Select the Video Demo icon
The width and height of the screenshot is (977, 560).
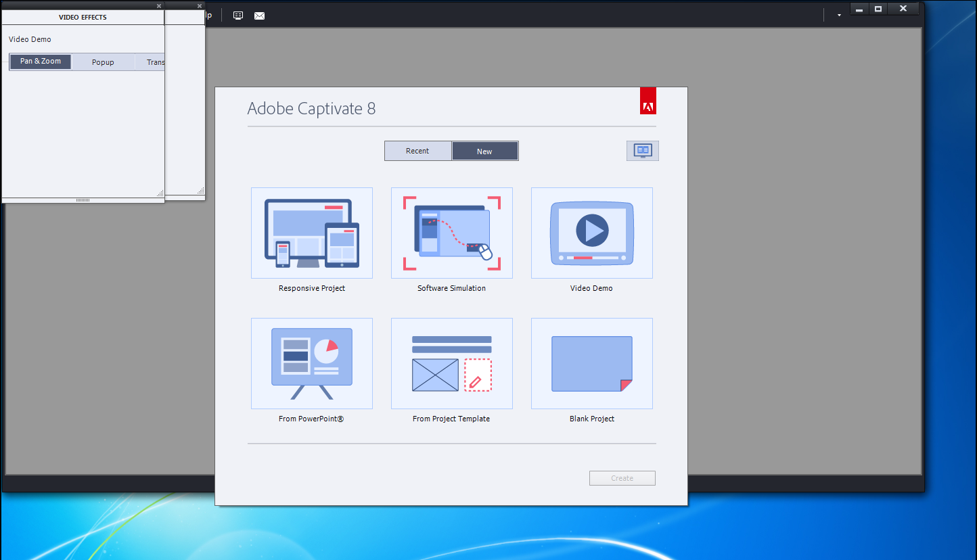(x=591, y=233)
